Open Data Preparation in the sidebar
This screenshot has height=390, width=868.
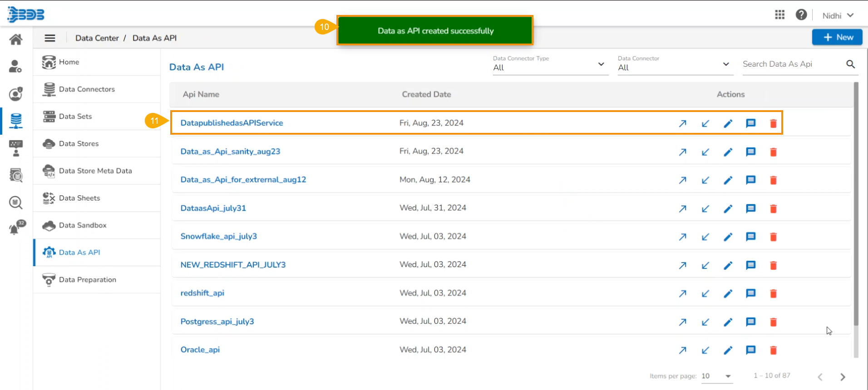(88, 280)
